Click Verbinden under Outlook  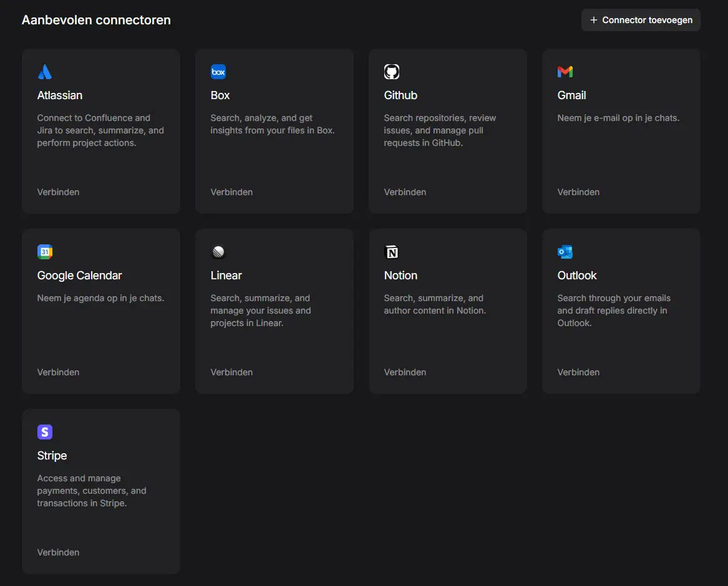pyautogui.click(x=578, y=372)
